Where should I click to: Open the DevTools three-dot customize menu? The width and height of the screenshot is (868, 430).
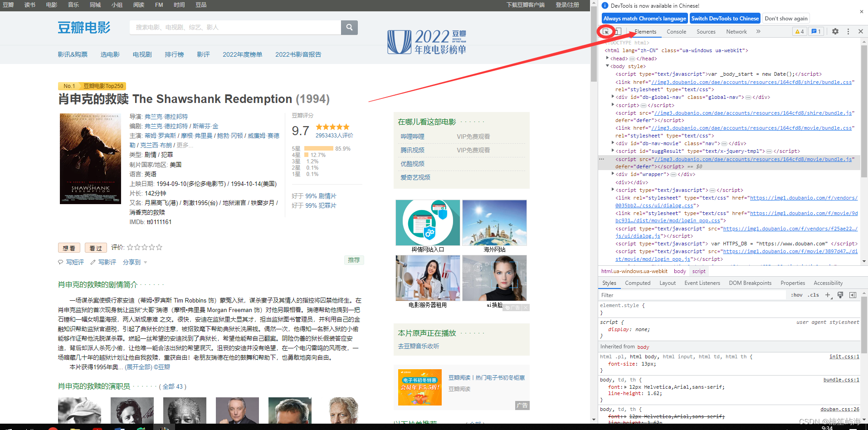[848, 31]
